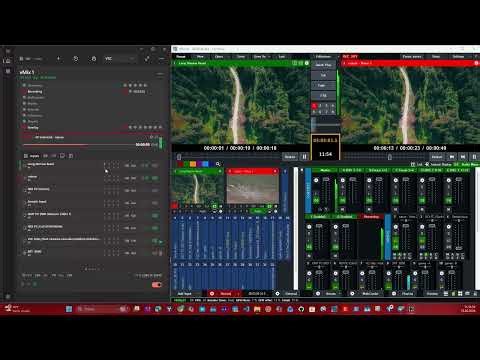The image size is (480, 360).
Task: Select the orange input category tab
Action: pos(193,164)
